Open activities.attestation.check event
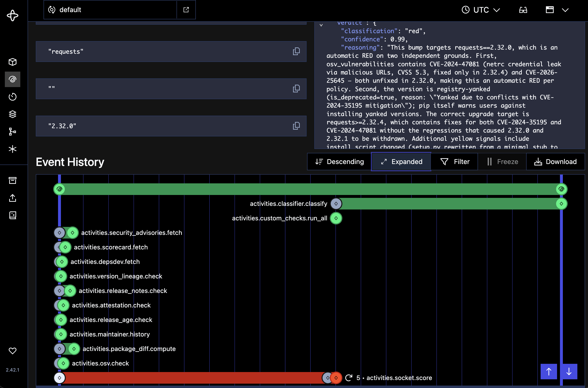Viewport: 588px width, 388px height. [x=111, y=305]
